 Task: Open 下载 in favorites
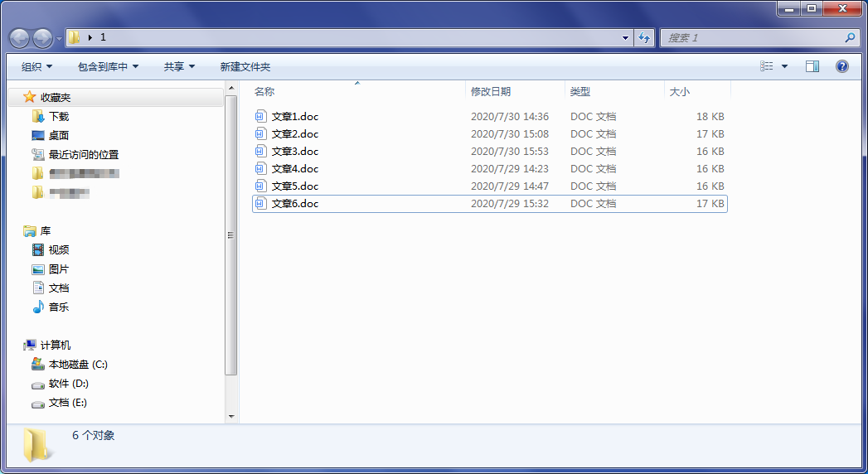pos(59,117)
